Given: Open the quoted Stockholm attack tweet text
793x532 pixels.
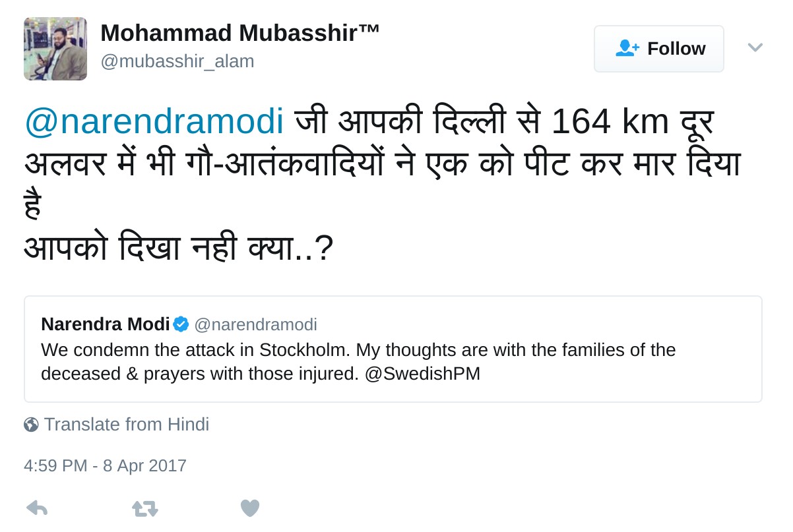Looking at the screenshot, I should click(358, 349).
